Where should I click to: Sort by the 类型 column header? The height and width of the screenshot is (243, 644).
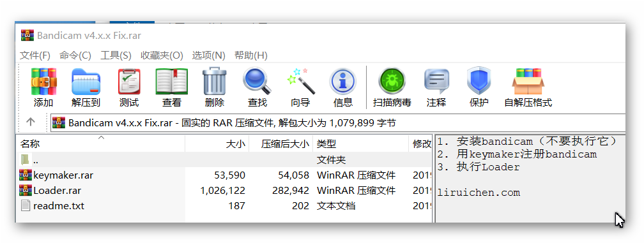click(x=360, y=144)
